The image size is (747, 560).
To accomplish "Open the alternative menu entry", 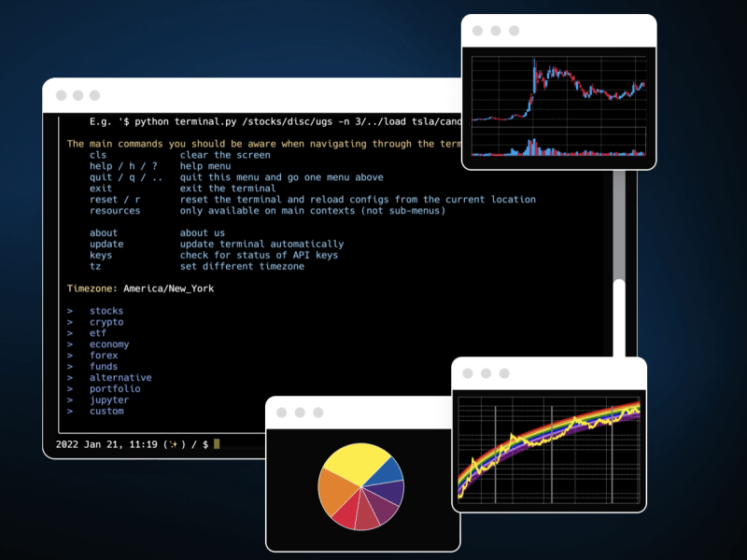I will click(x=120, y=378).
